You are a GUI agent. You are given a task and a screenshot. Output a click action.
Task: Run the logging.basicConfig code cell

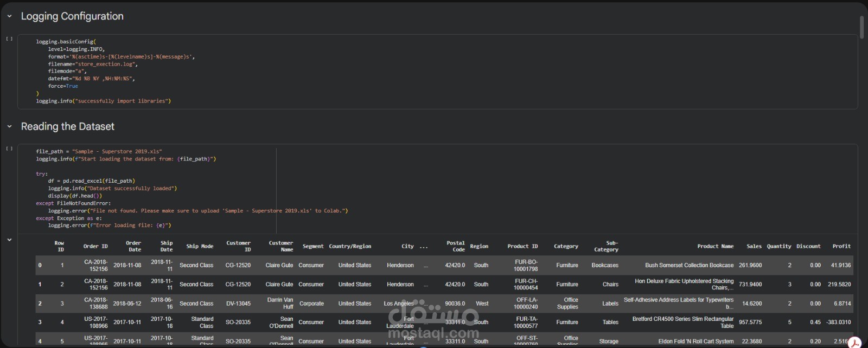[9, 38]
